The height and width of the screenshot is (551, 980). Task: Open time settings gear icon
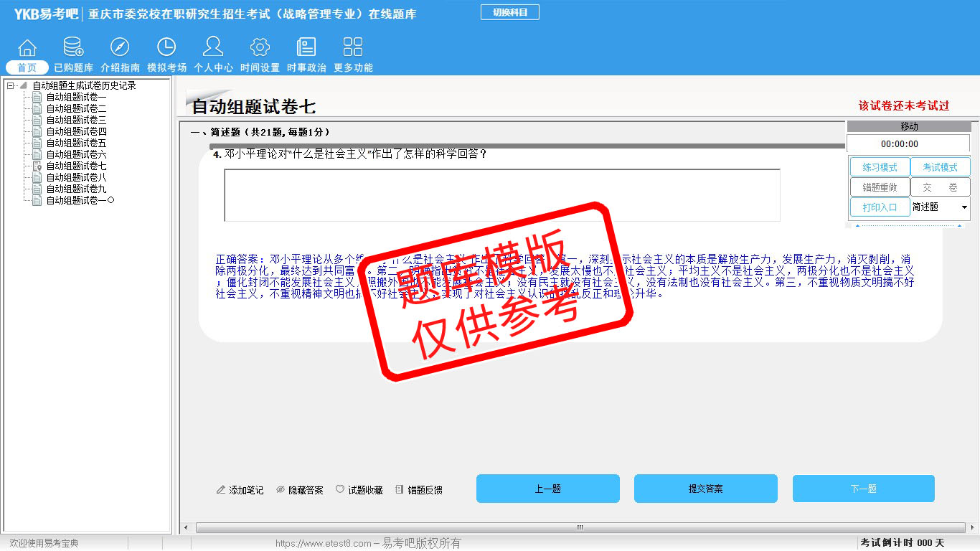pyautogui.click(x=260, y=48)
